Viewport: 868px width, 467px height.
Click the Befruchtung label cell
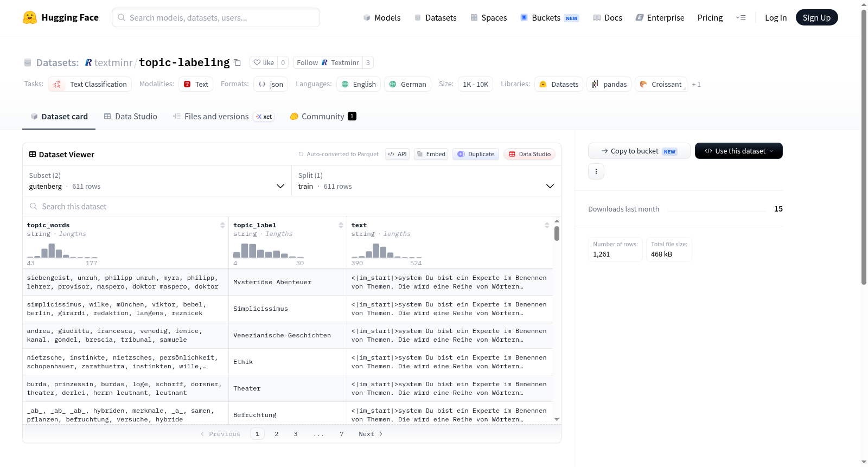click(288, 415)
